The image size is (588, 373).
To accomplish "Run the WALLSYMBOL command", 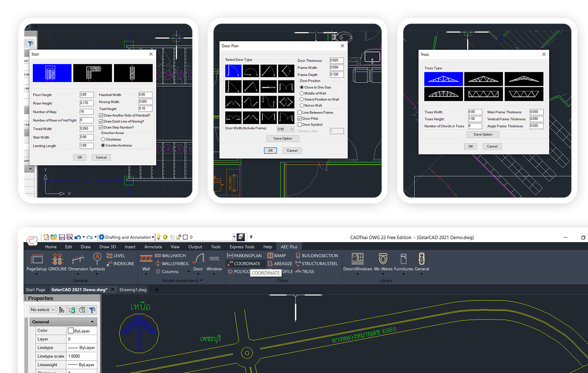I will [x=172, y=264].
